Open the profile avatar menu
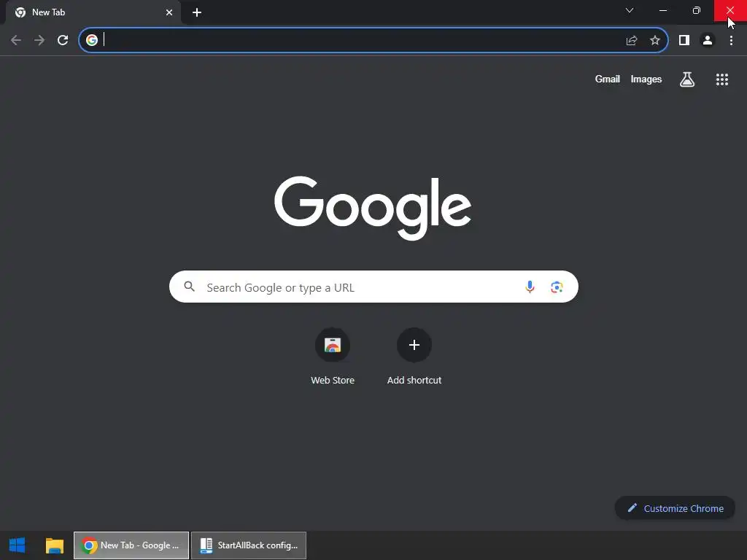Viewport: 747px width, 560px height. [x=708, y=41]
